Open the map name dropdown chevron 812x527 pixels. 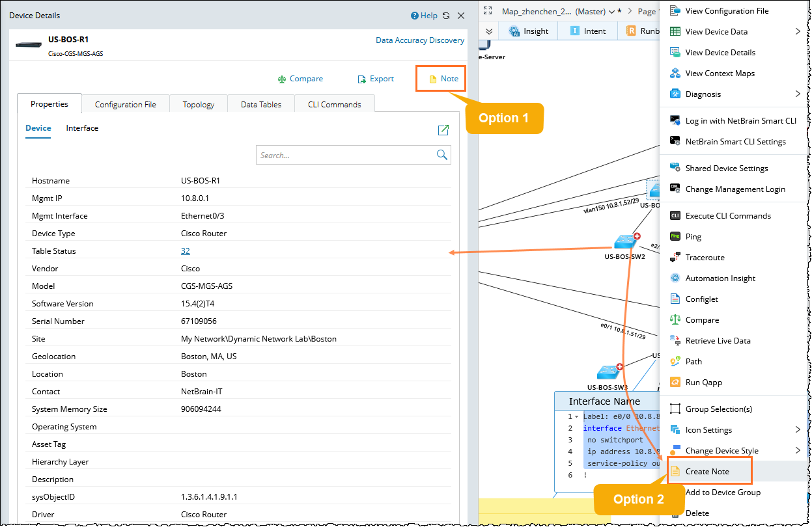pyautogui.click(x=610, y=12)
